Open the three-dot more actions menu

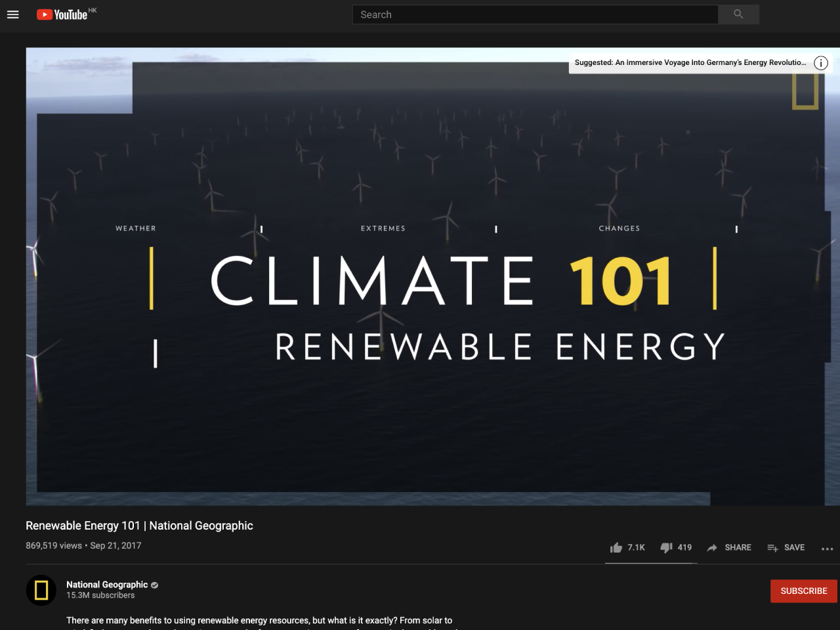(828, 549)
